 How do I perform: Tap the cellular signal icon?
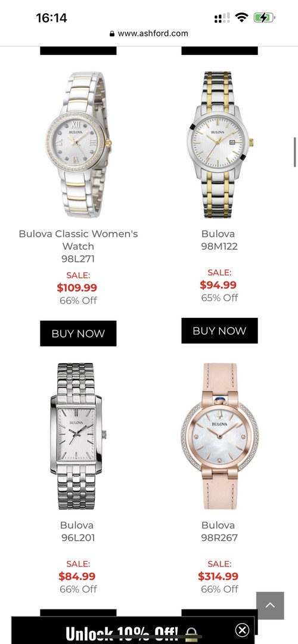[x=222, y=18]
